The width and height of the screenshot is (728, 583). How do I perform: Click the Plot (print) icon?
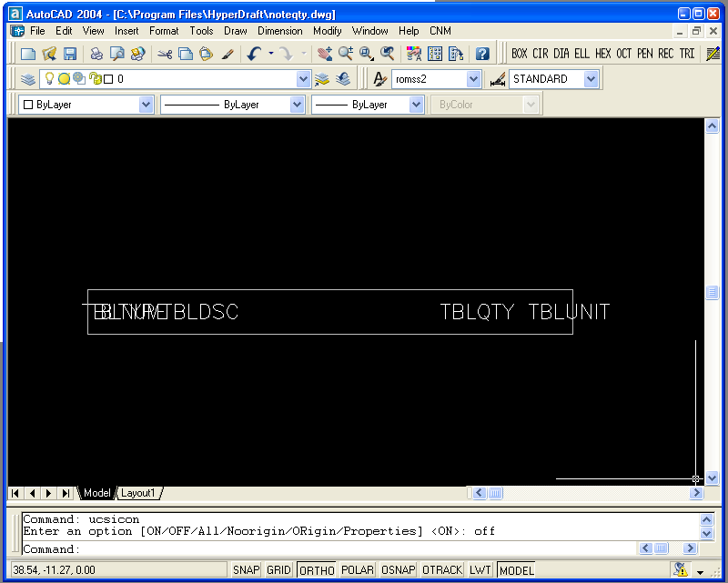[96, 54]
